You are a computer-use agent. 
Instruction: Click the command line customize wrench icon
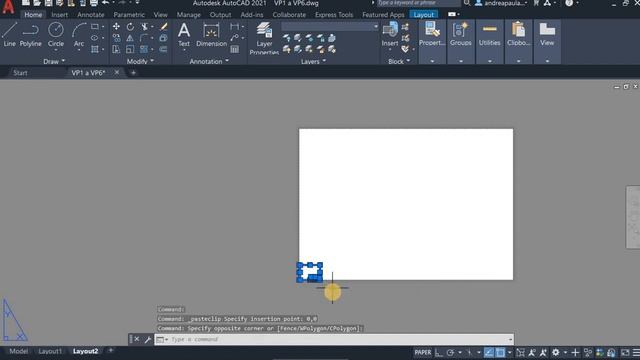148,340
